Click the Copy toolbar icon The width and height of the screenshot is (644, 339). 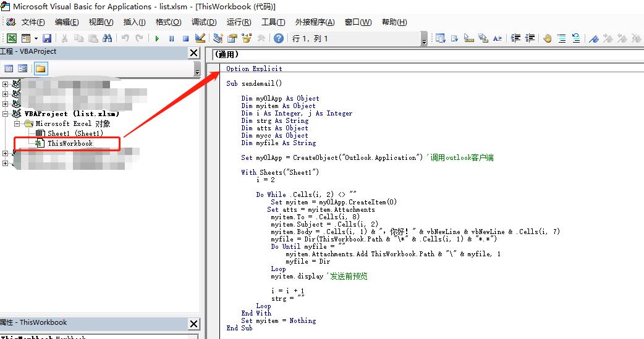78,38
